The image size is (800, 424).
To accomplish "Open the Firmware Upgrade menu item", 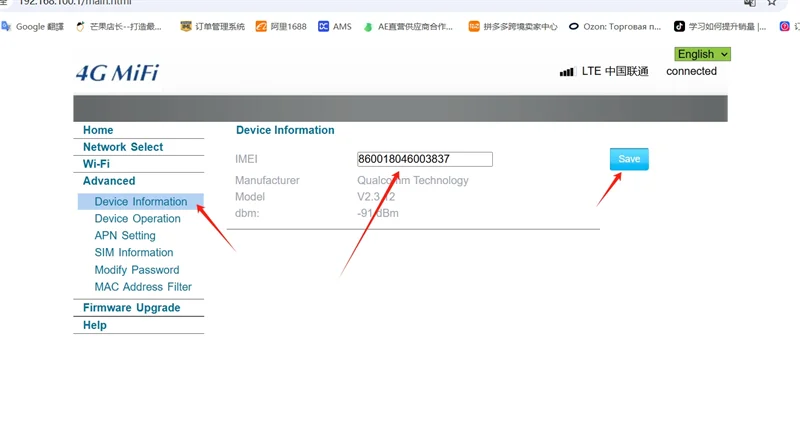I will click(131, 308).
